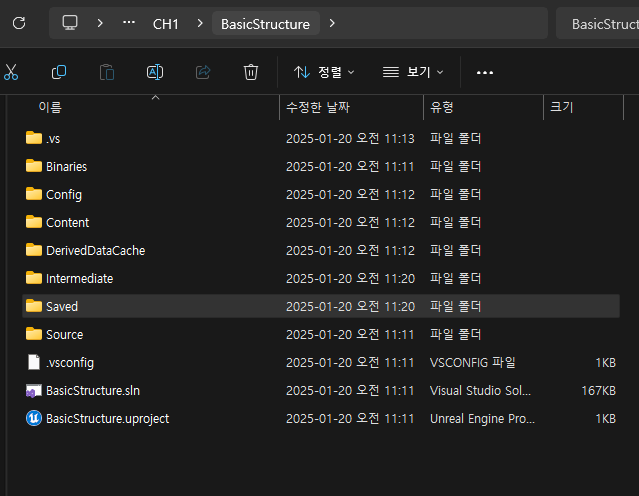Click the Unreal Engine project icon
The image size is (639, 496).
[x=34, y=418]
